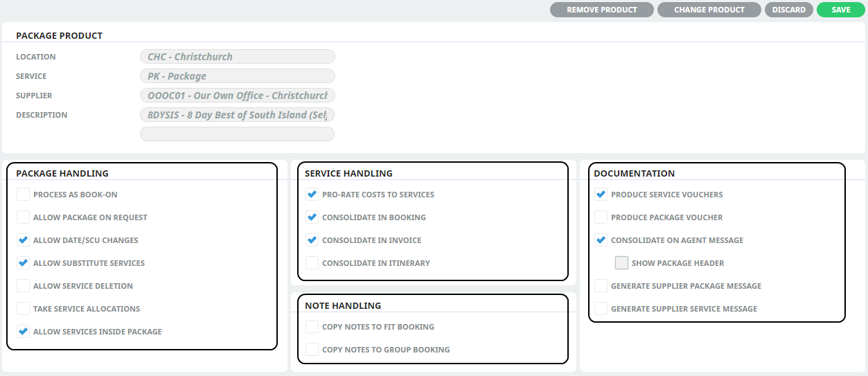Click the Save button
Viewport: 868px width, 376px height.
coord(840,10)
